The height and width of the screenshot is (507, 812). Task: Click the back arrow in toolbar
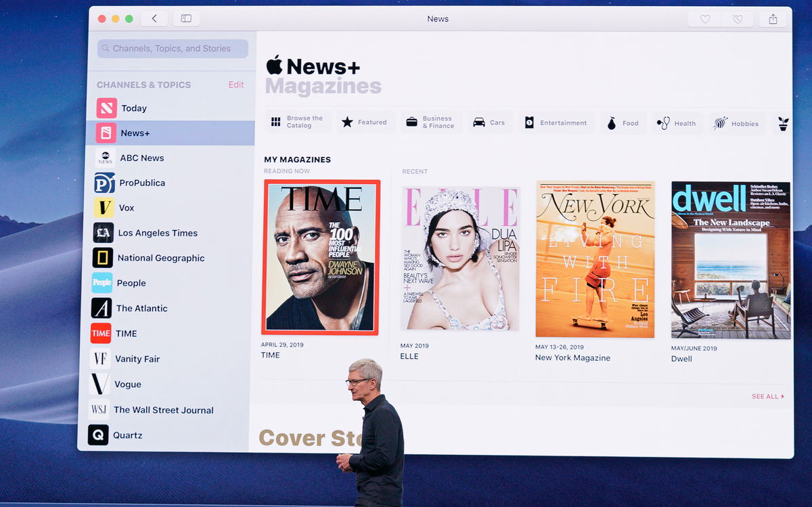[154, 19]
